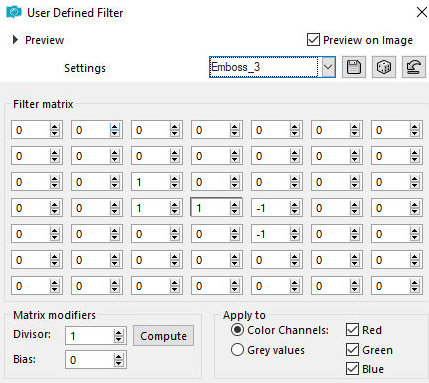
Task: Click the Compute divisor button
Action: click(163, 336)
